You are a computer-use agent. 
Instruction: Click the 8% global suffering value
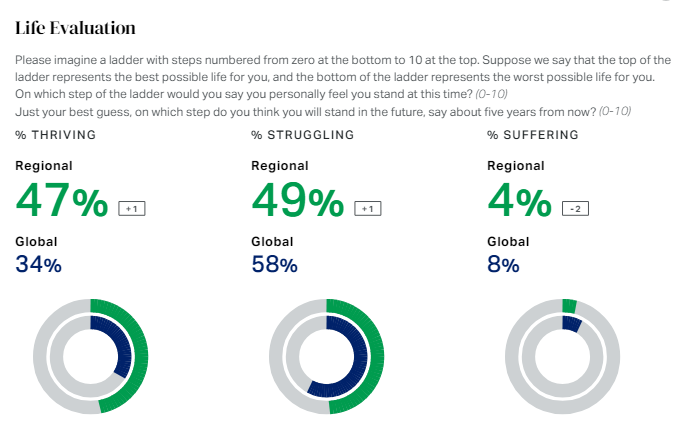pos(503,264)
